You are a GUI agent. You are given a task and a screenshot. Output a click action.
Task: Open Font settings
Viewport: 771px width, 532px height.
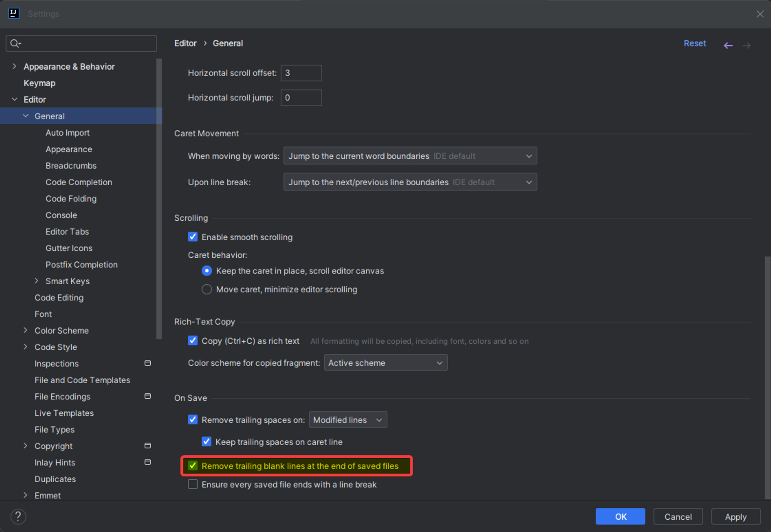[x=43, y=314]
